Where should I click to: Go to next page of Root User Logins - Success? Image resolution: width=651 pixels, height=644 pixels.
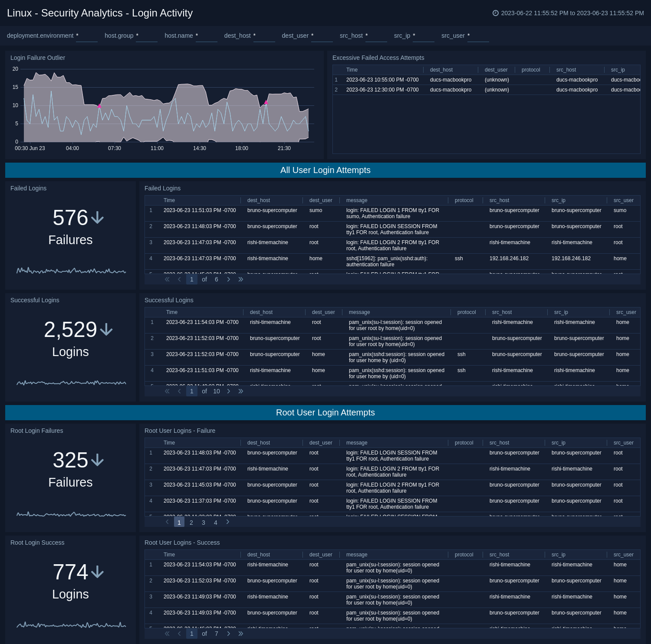pos(229,634)
